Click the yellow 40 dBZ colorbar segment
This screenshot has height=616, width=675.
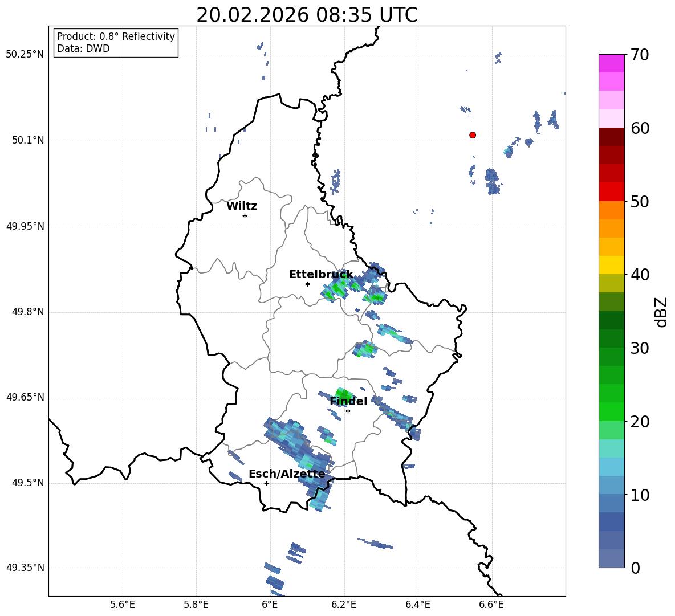[x=611, y=265]
